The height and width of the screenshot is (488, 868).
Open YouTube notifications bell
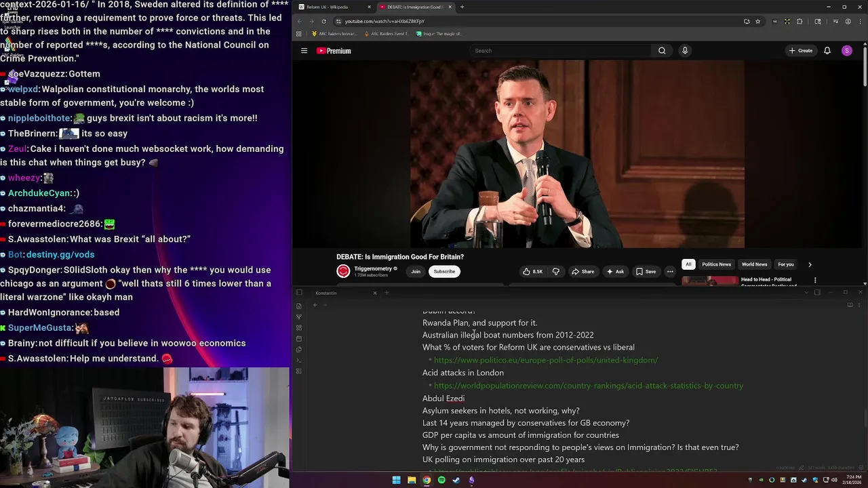(827, 51)
